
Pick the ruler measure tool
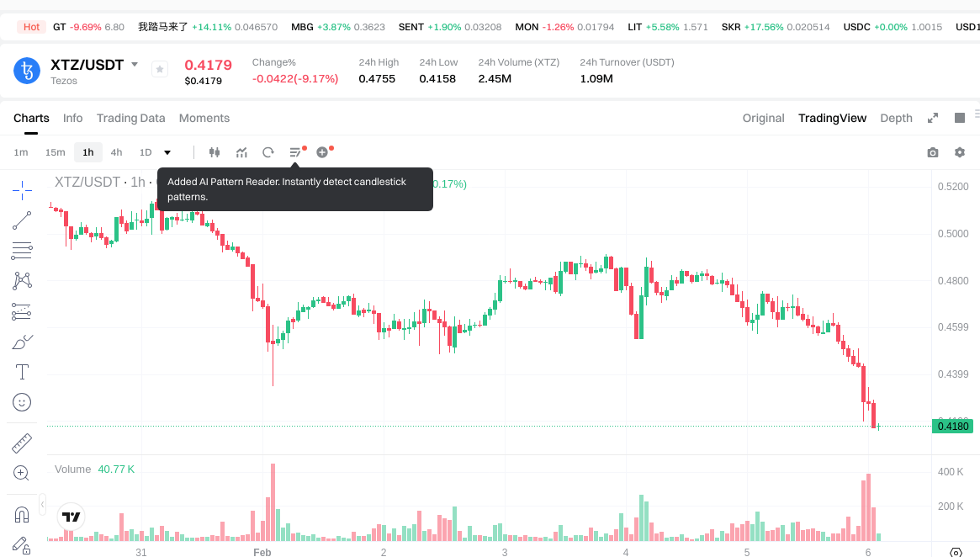pyautogui.click(x=23, y=443)
